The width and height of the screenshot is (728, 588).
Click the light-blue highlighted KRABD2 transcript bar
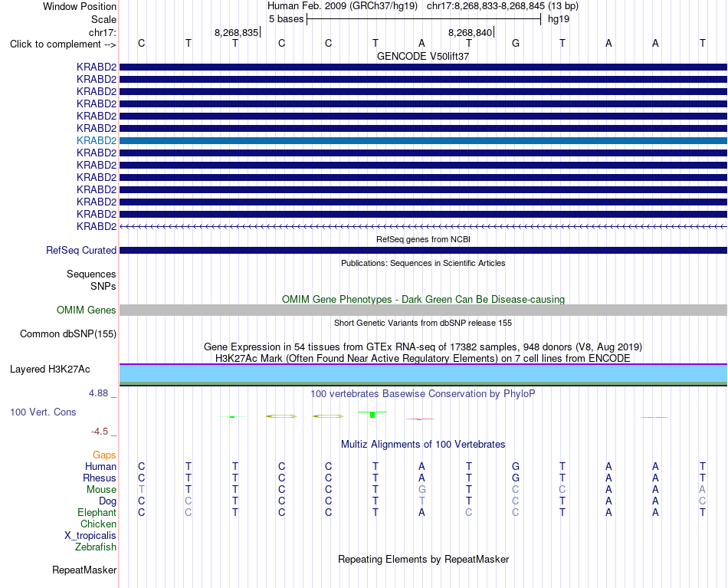[x=423, y=141]
